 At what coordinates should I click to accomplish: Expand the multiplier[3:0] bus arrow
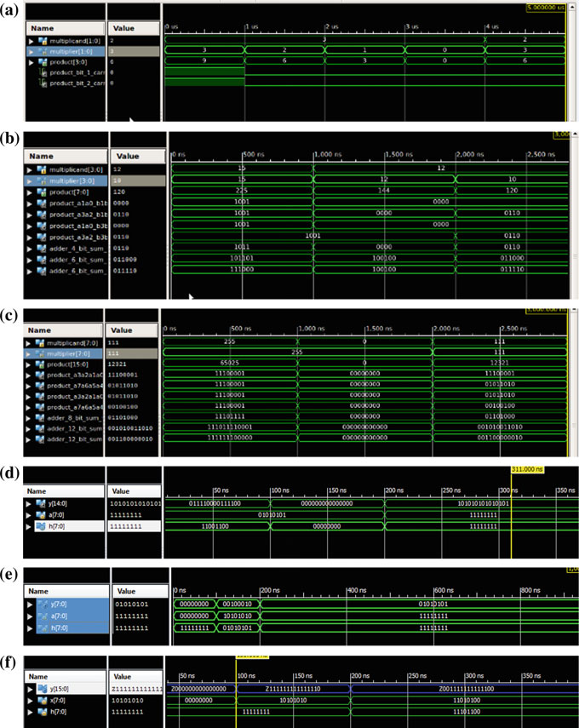click(32, 181)
